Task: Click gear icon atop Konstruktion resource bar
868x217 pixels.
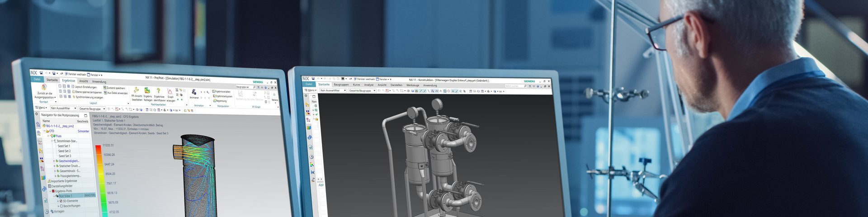Action: pyautogui.click(x=306, y=95)
